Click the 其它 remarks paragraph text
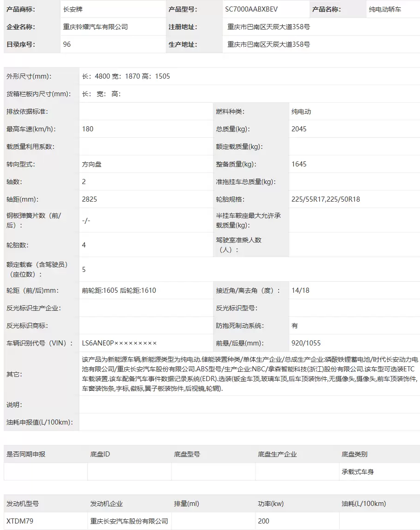The height and width of the screenshot is (530, 420). click(250, 374)
